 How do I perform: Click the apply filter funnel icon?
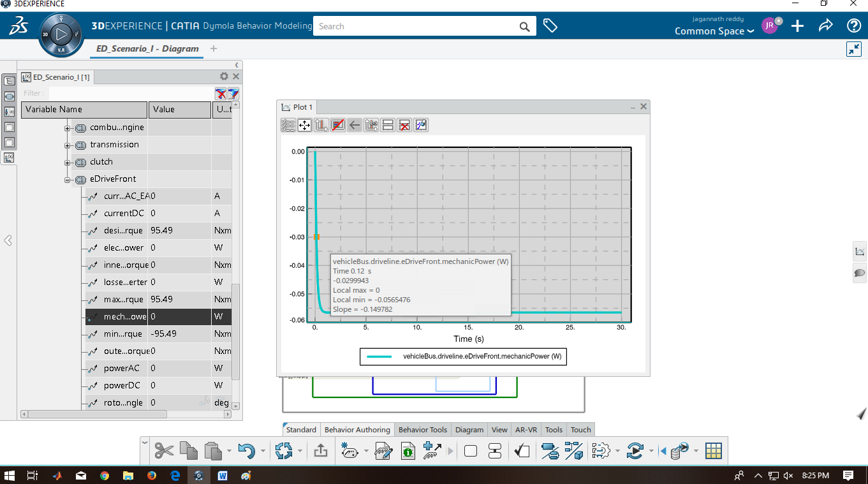[233, 94]
